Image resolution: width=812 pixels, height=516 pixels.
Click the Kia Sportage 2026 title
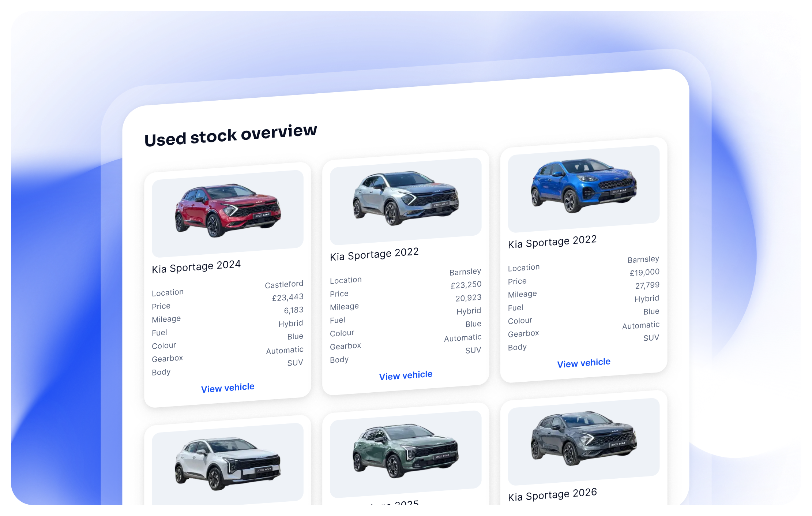click(552, 495)
